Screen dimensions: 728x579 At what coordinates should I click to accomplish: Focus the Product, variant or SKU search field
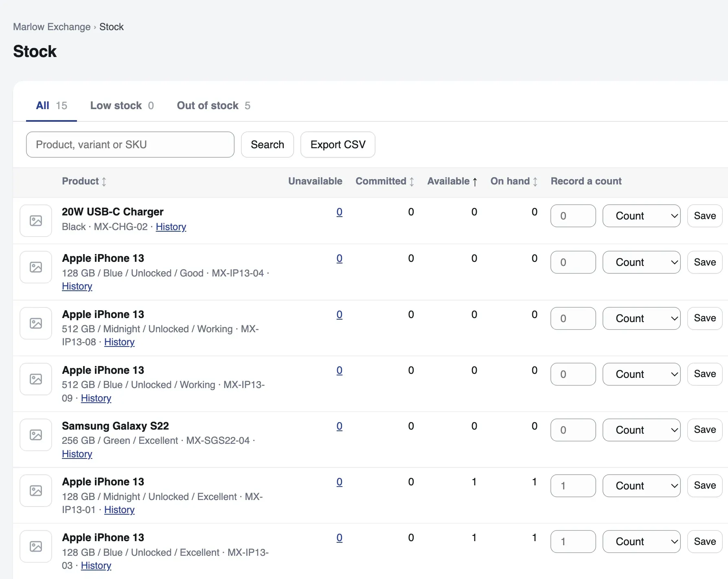point(130,145)
